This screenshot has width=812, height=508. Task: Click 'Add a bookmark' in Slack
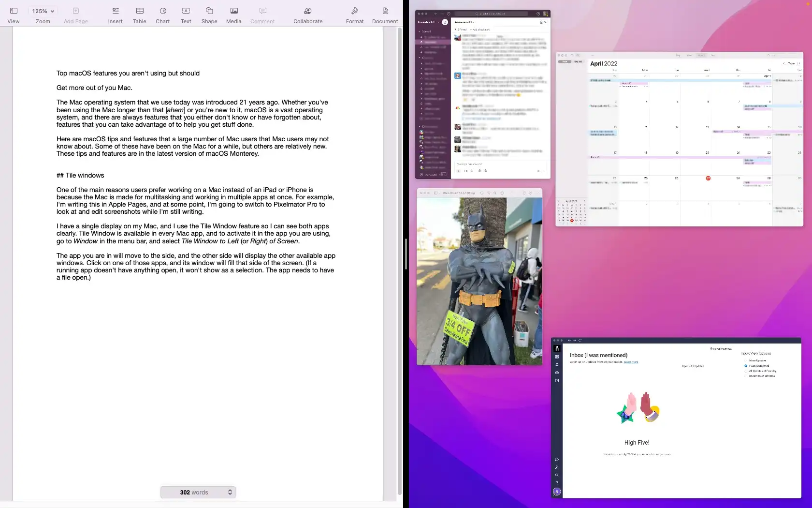tap(480, 30)
